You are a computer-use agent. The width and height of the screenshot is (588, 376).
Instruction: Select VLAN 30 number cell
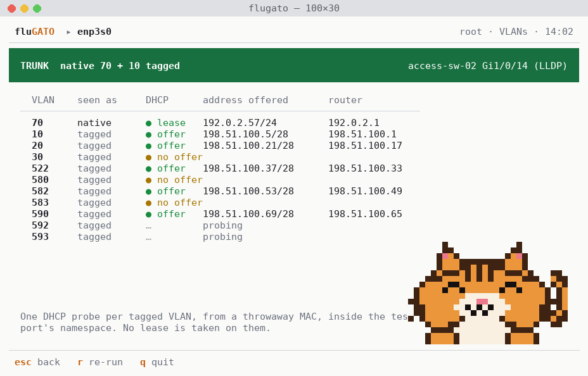pos(37,157)
